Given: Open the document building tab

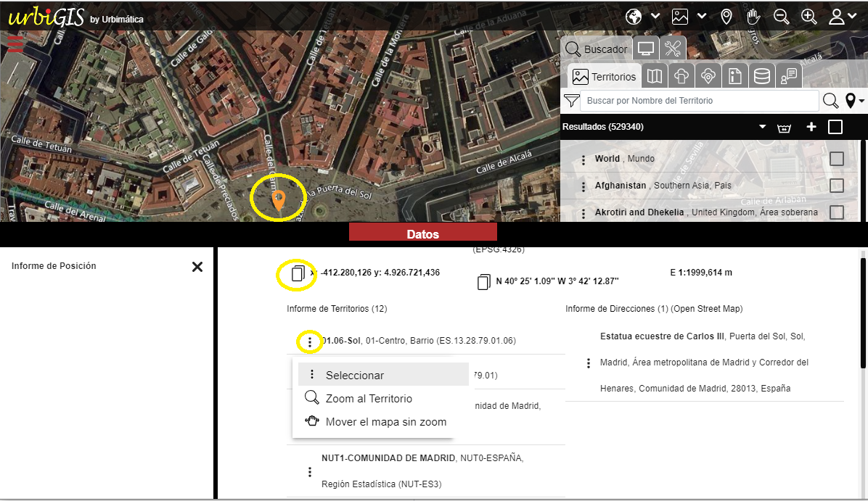Looking at the screenshot, I should (x=734, y=76).
